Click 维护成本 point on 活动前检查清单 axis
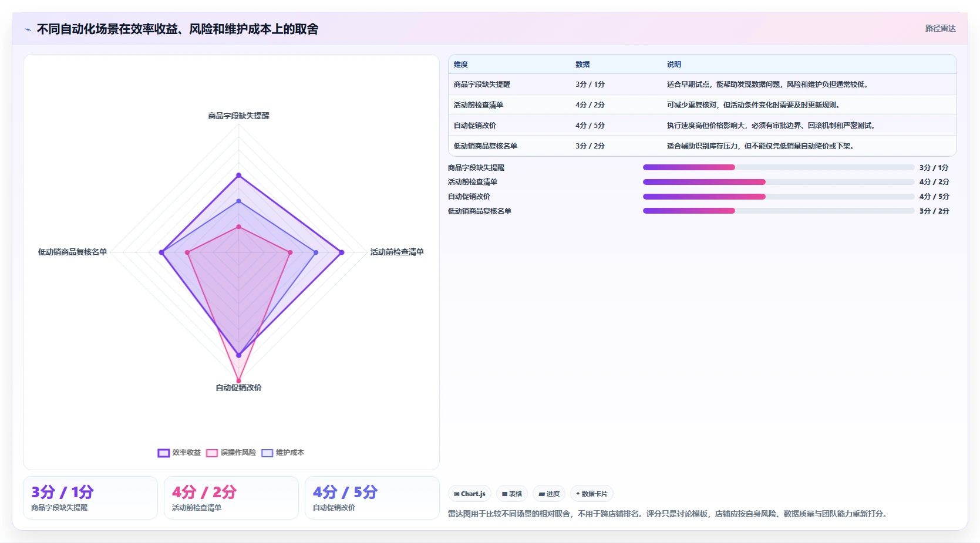Image resolution: width=980 pixels, height=543 pixels. point(316,252)
